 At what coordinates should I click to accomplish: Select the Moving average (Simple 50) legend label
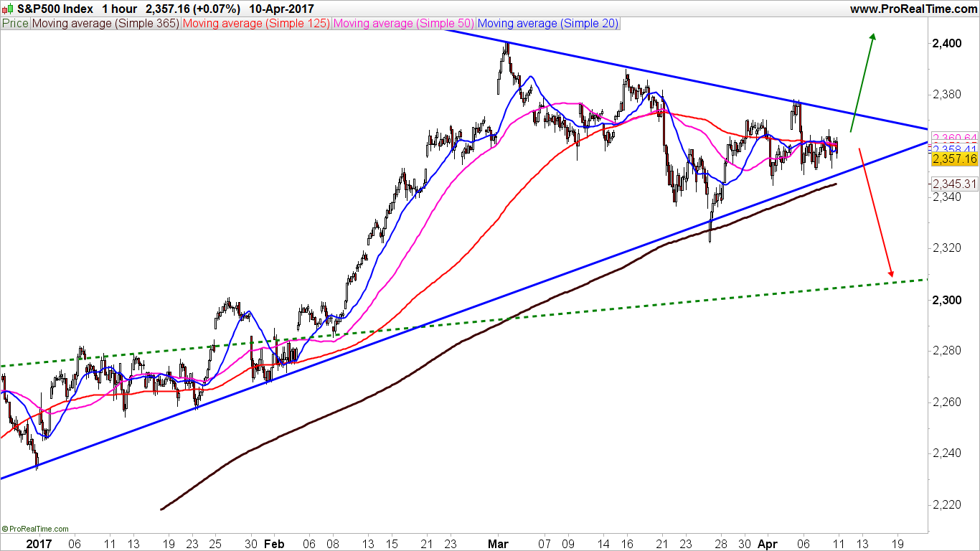click(x=403, y=23)
